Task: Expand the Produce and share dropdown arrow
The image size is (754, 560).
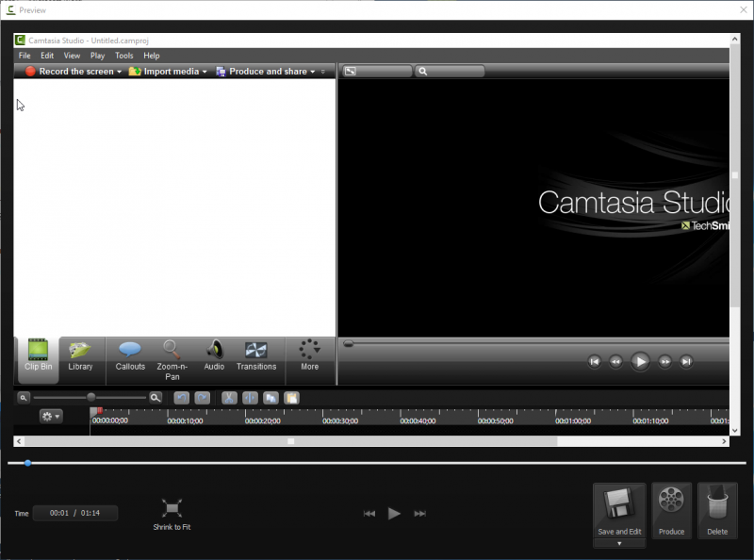Action: click(313, 72)
